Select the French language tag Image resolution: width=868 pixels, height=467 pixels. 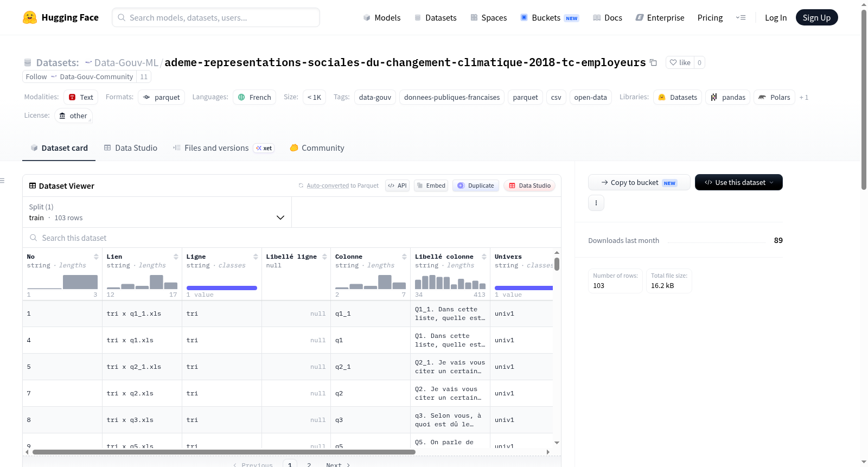[254, 97]
